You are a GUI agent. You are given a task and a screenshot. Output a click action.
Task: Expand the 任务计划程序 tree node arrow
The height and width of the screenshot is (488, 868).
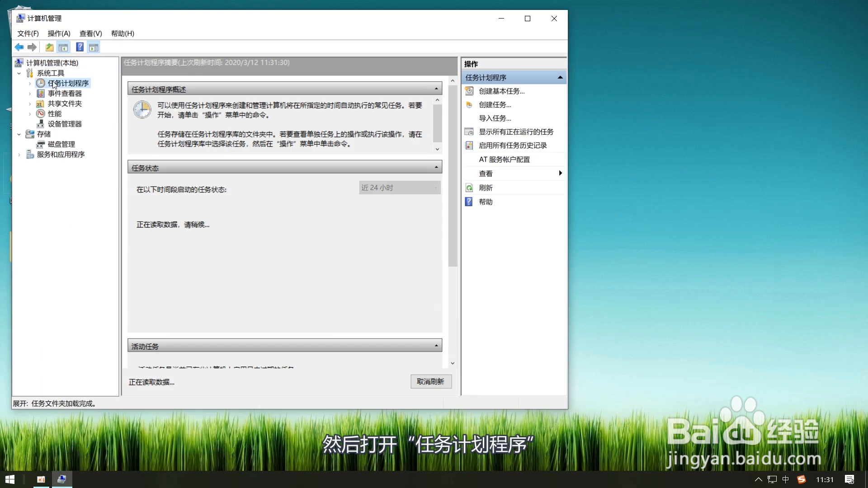(x=30, y=84)
